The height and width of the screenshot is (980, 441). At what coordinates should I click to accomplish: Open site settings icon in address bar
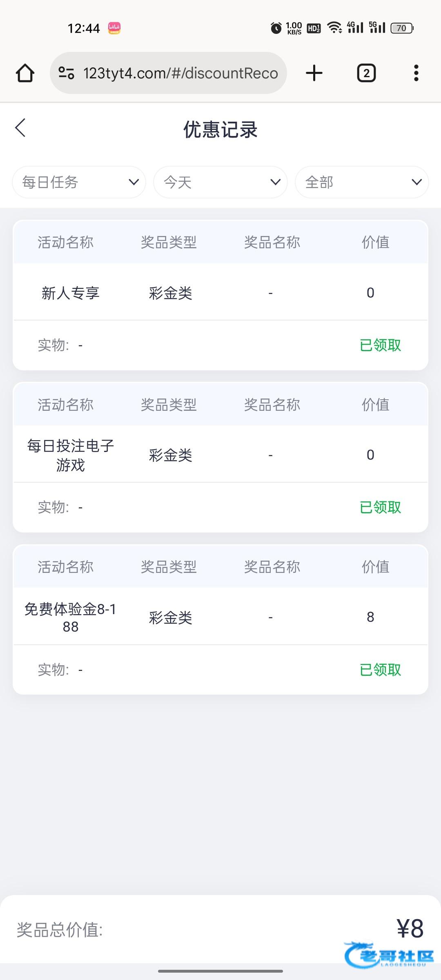(x=66, y=73)
